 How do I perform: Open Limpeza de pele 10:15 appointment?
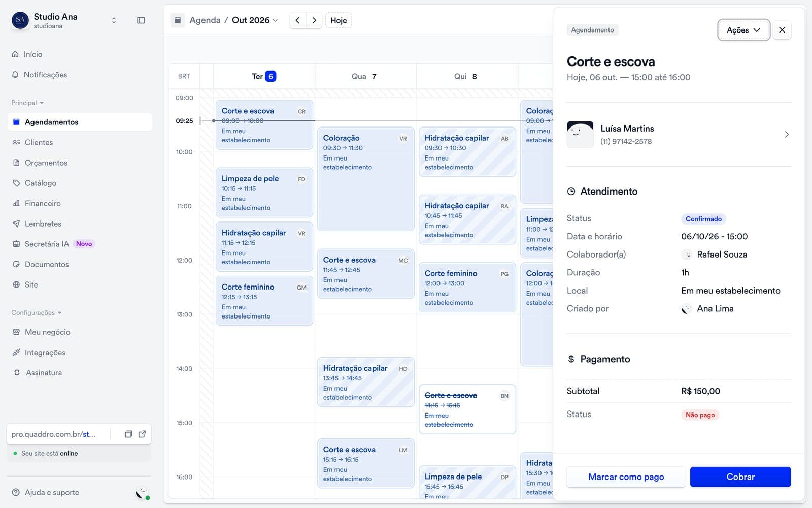[x=264, y=193]
